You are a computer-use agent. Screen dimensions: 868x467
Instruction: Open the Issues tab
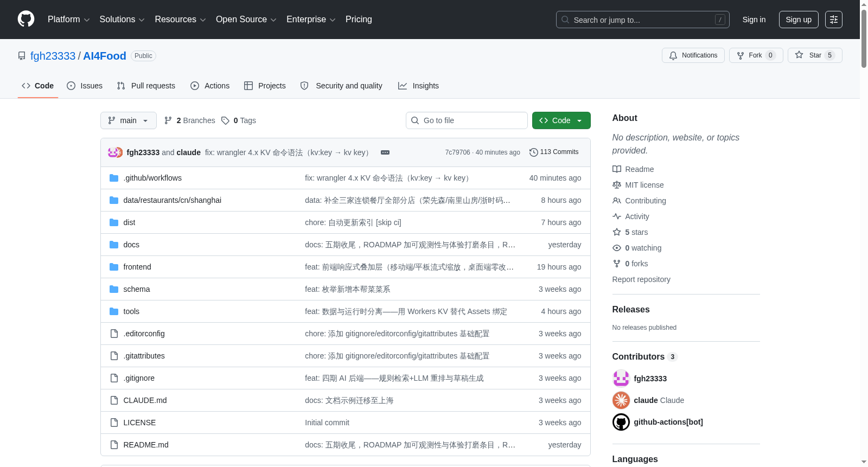85,86
